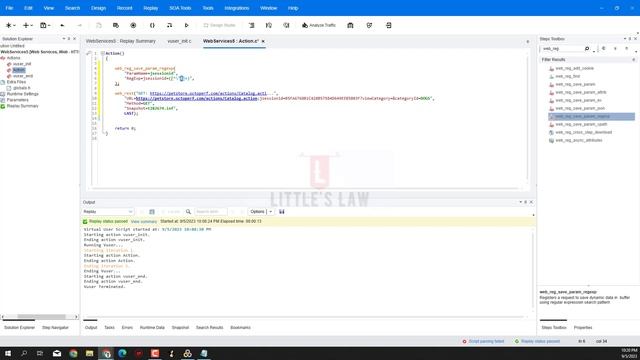Click the shield check icon in toolbar
Image resolution: width=640 pixels, height=360 pixels.
(369, 25)
